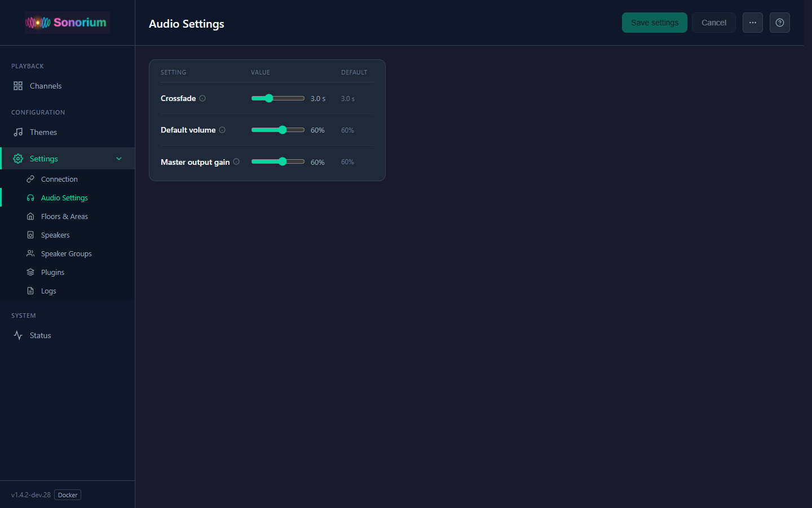Click the Audio Settings page heading
Viewport: 812px width, 508px height.
(187, 24)
